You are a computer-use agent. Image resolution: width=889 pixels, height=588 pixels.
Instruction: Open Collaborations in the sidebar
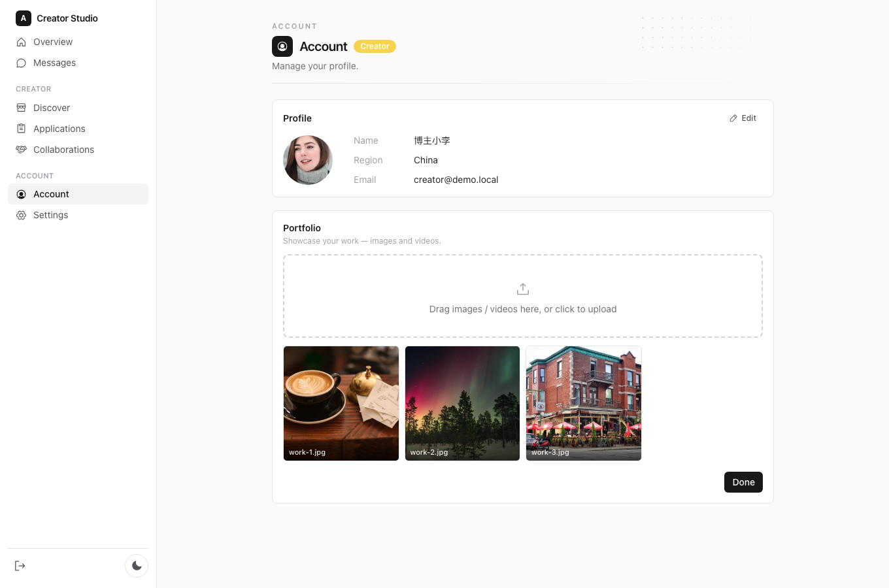[78, 150]
